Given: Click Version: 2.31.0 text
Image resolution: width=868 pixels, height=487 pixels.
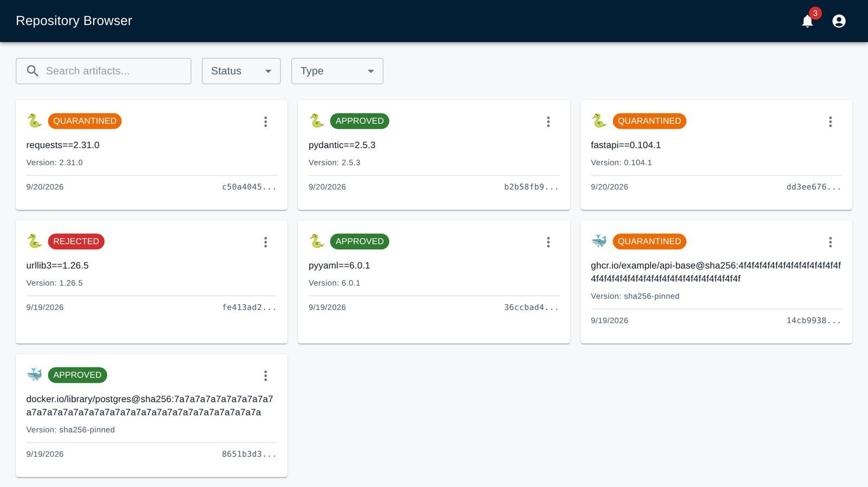Looking at the screenshot, I should pyautogui.click(x=54, y=162).
